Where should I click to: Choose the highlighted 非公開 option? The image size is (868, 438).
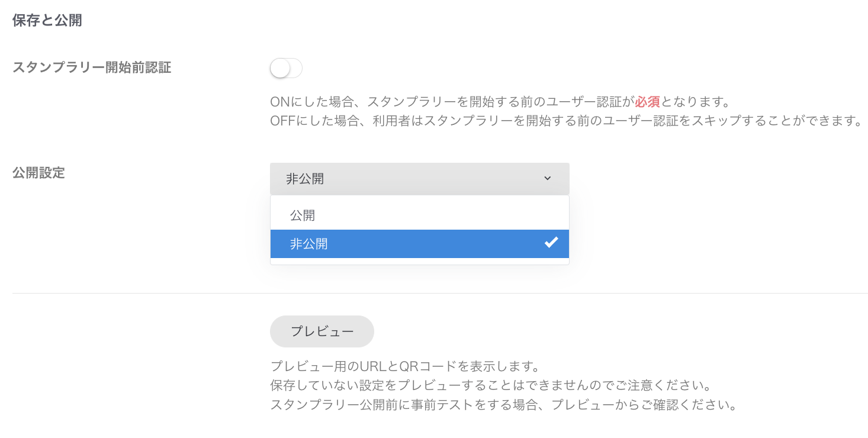pos(420,244)
